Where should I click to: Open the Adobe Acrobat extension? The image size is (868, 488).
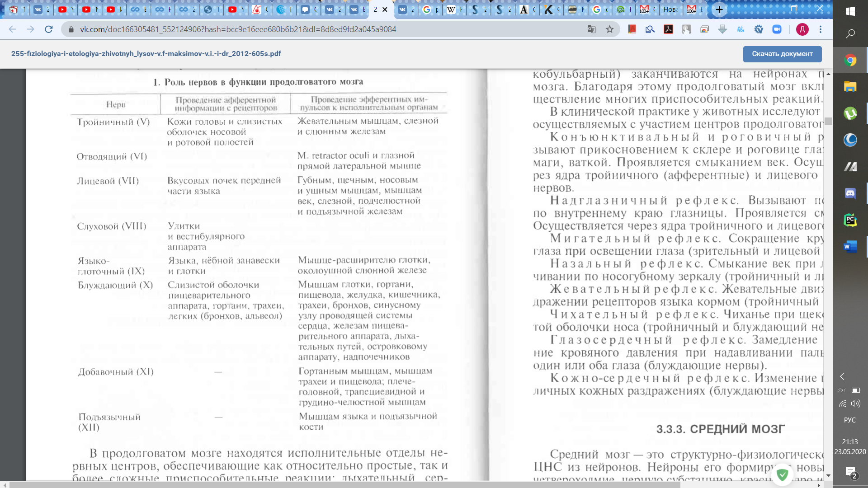pyautogui.click(x=668, y=29)
